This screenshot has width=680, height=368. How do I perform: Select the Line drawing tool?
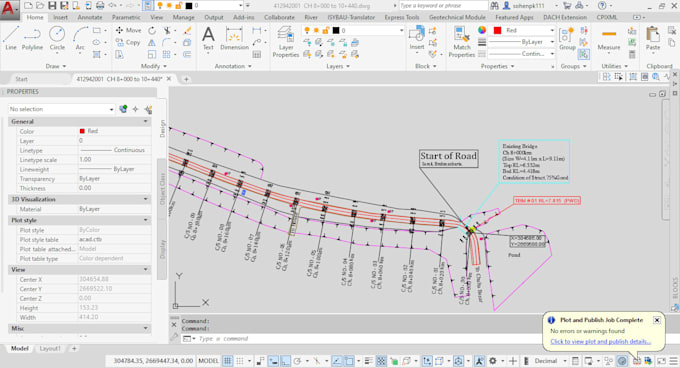click(x=11, y=38)
